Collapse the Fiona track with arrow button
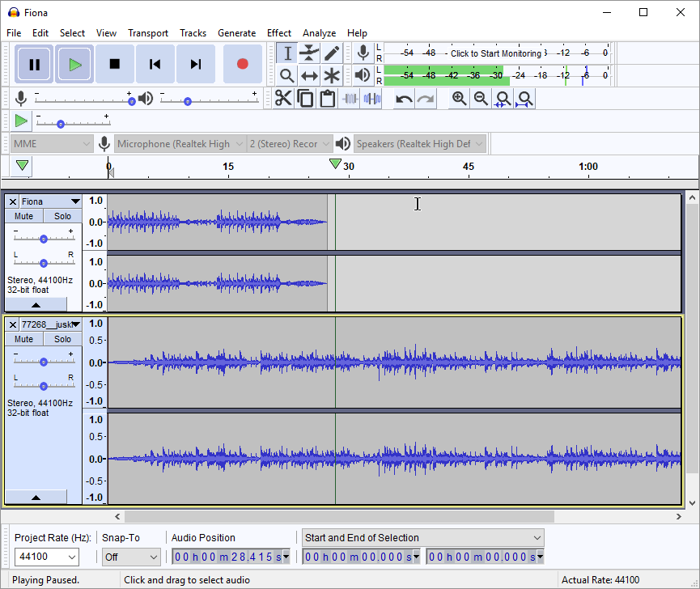700x589 pixels. tap(36, 305)
